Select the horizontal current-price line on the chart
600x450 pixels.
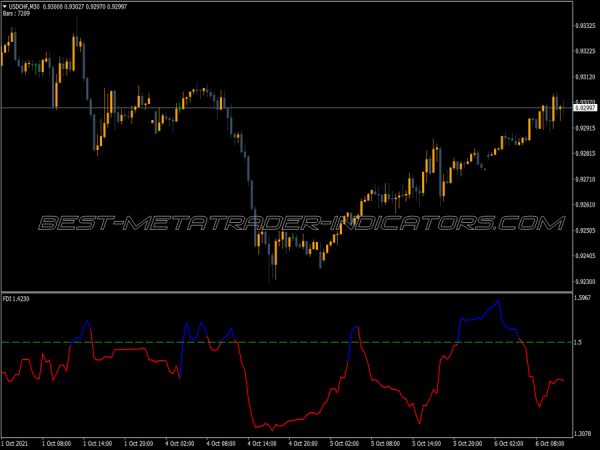click(287, 108)
